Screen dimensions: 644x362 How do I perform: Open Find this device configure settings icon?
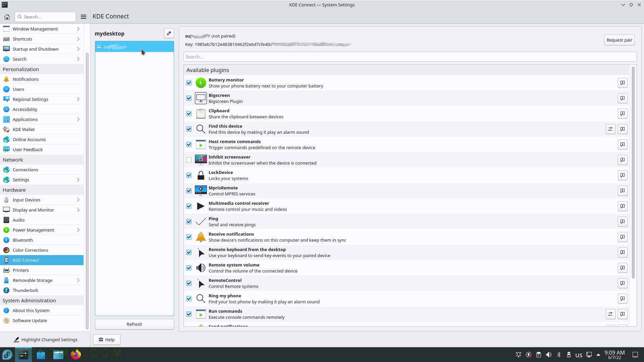point(610,129)
